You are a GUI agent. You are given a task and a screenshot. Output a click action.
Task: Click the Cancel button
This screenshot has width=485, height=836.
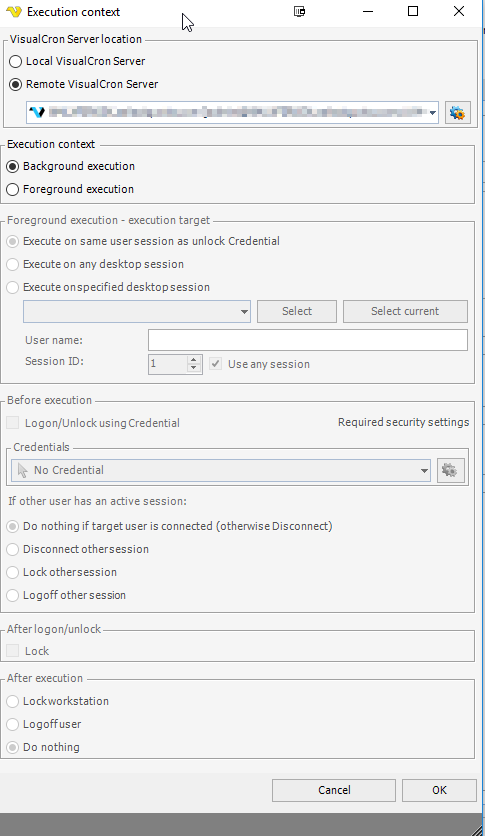click(334, 790)
